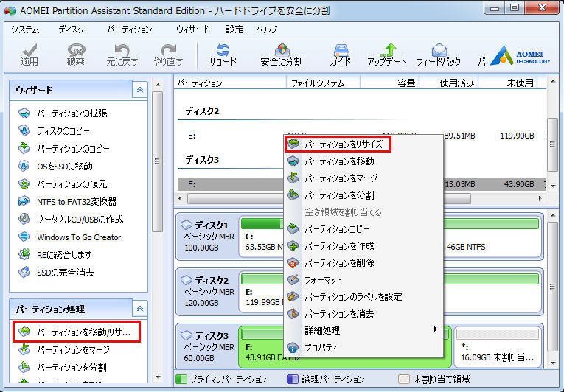Viewport: 564px width, 392px height.
Task: Choose パーティションを分割 in context menu
Action: [x=364, y=195]
